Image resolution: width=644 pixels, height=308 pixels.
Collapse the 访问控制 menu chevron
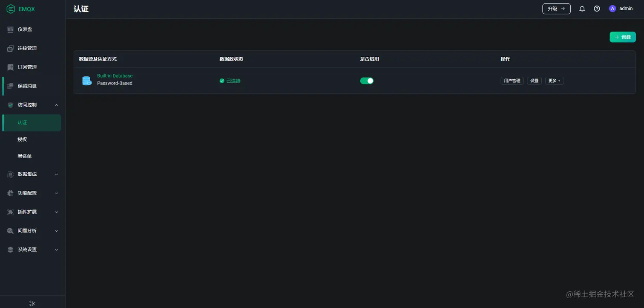pyautogui.click(x=57, y=105)
